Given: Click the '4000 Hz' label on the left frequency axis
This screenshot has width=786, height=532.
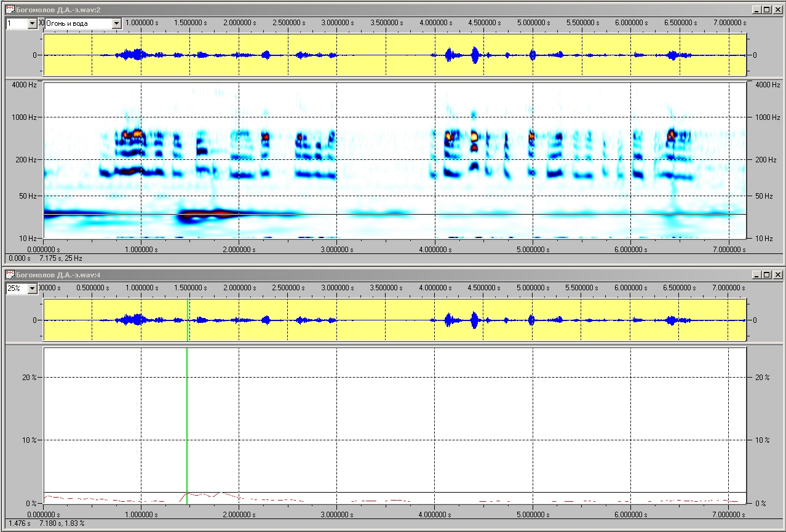Looking at the screenshot, I should (25, 84).
